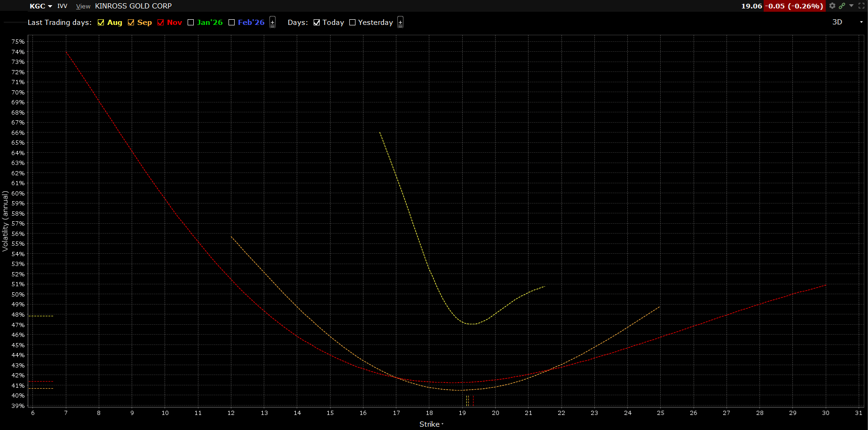Click strike 30 on the x-axis
This screenshot has height=430, width=868.
click(826, 413)
